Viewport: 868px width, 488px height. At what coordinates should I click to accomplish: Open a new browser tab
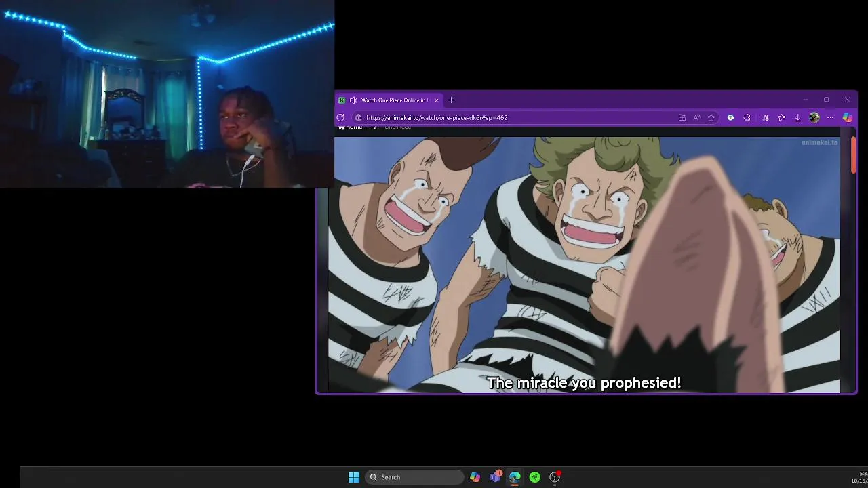[451, 100]
